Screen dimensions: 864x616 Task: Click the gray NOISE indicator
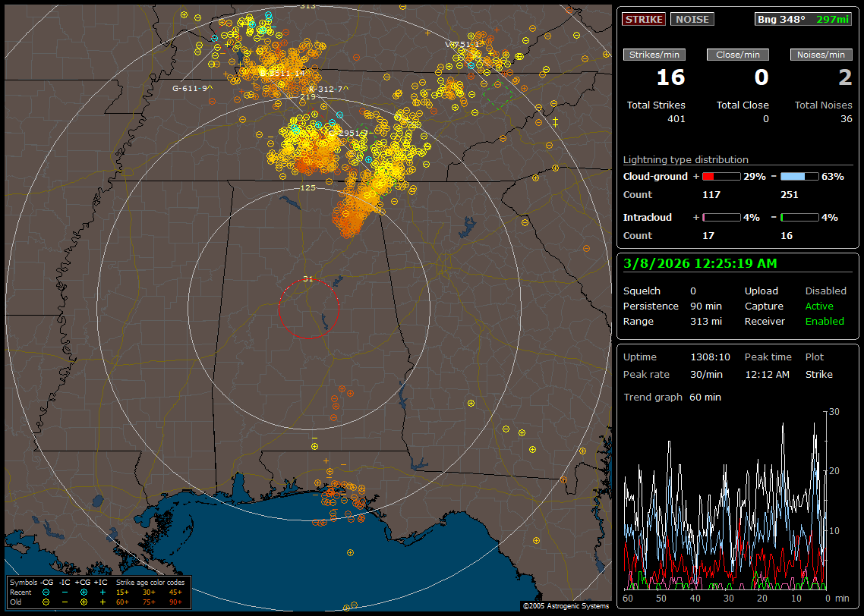pyautogui.click(x=692, y=20)
